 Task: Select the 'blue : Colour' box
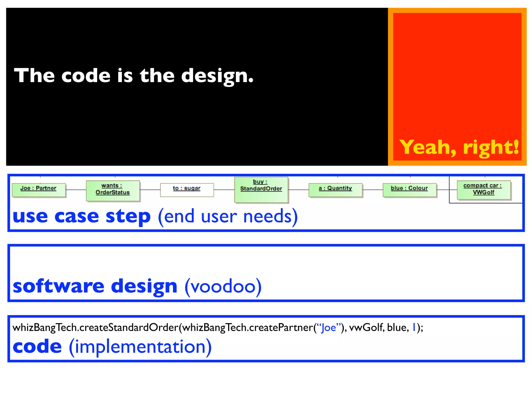coord(409,190)
